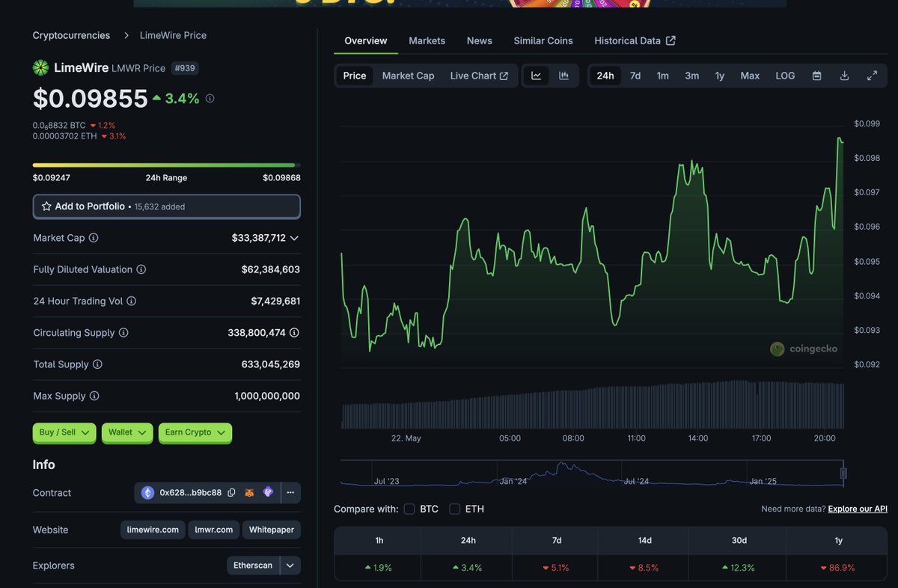Click the 86.9% value in the 1y column
898x588 pixels.
click(x=838, y=568)
